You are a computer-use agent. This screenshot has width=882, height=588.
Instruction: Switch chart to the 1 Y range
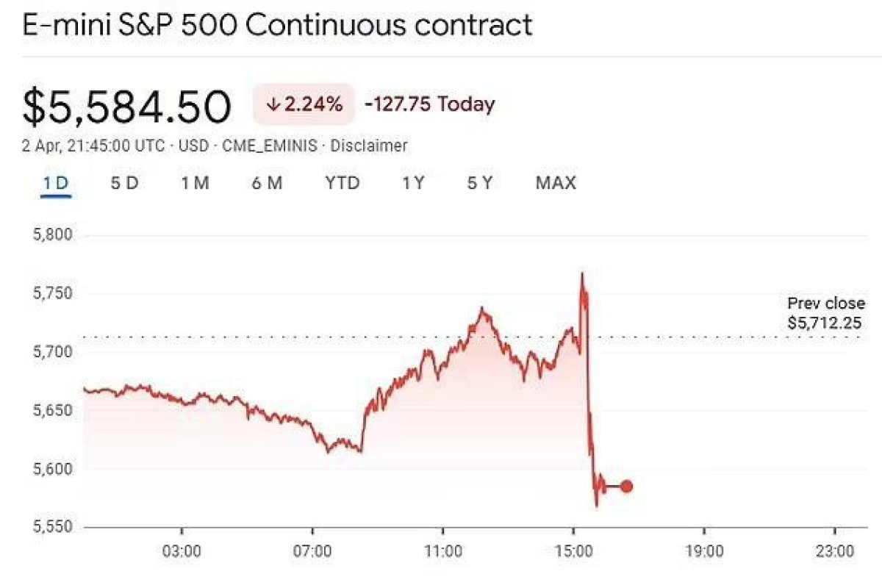click(413, 183)
